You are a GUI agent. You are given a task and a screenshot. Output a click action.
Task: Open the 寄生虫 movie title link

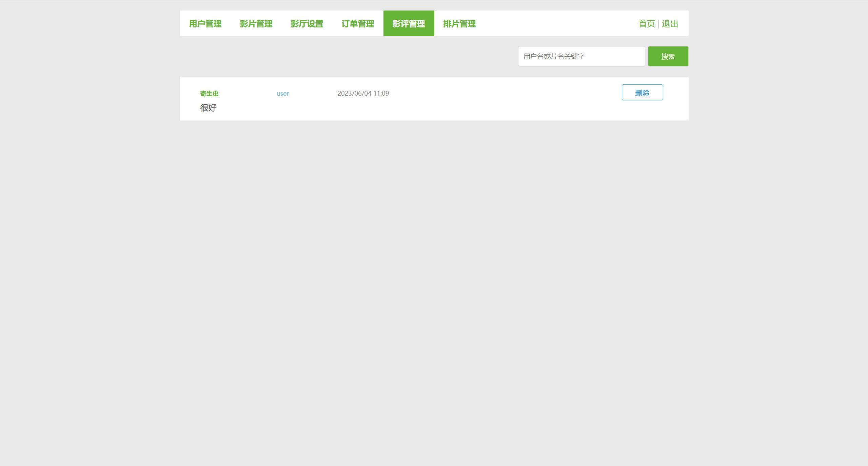coord(209,94)
